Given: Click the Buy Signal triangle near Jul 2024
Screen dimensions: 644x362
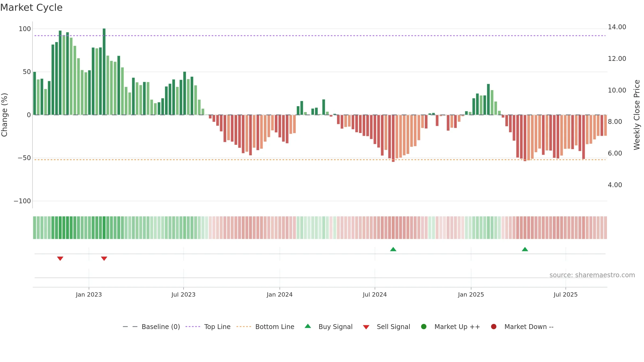Looking at the screenshot, I should (393, 249).
